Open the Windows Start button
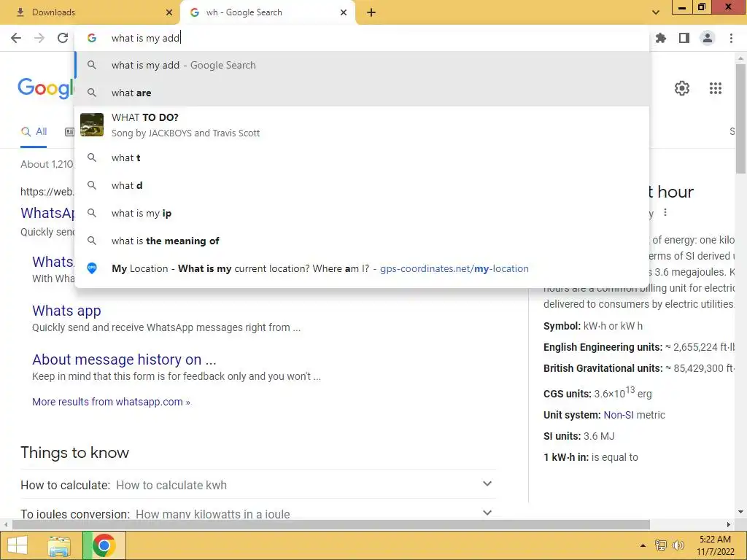The width and height of the screenshot is (747, 560). [x=18, y=545]
